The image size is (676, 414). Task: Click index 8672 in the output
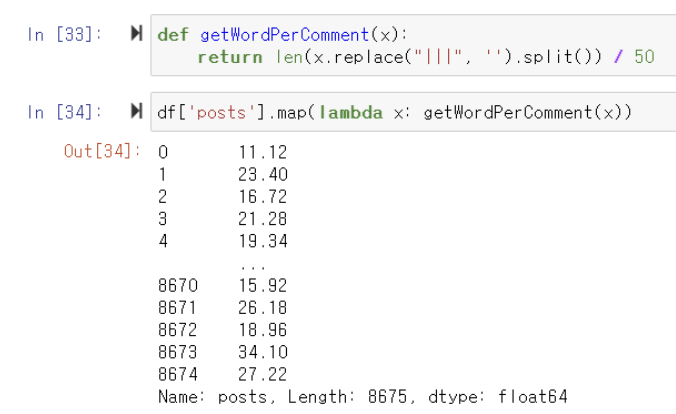[178, 330]
